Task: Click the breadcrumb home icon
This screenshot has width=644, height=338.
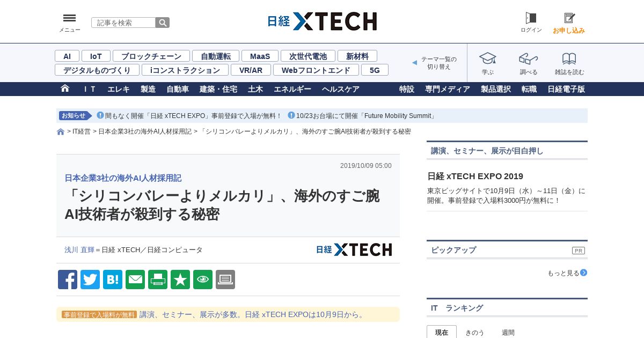Action: (61, 131)
